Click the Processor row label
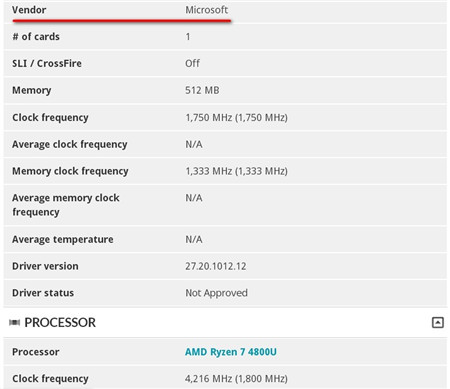450x389 pixels. click(x=36, y=352)
